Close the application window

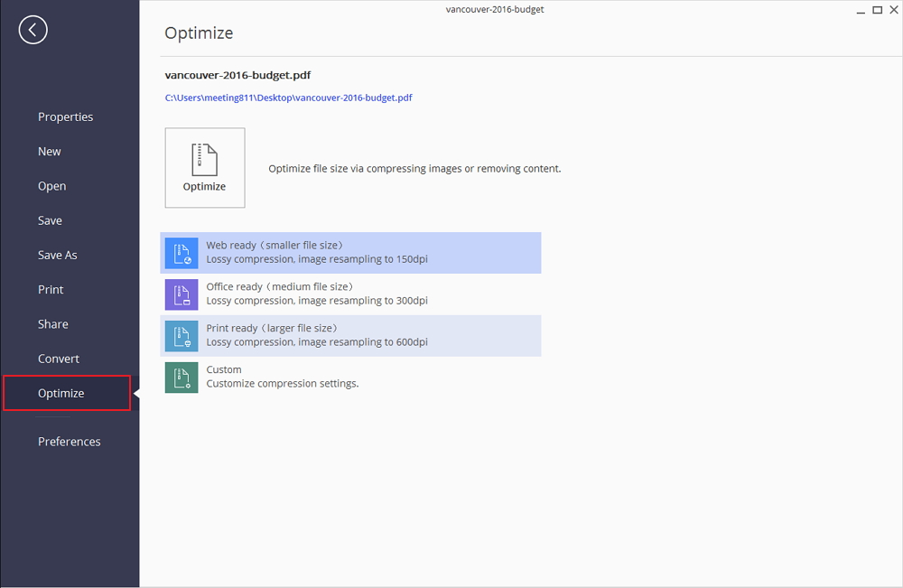click(x=894, y=10)
